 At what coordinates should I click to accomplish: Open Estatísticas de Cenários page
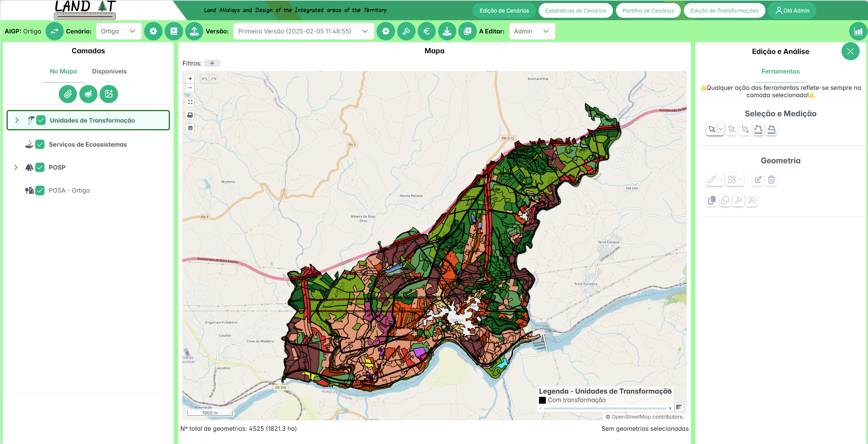[576, 10]
